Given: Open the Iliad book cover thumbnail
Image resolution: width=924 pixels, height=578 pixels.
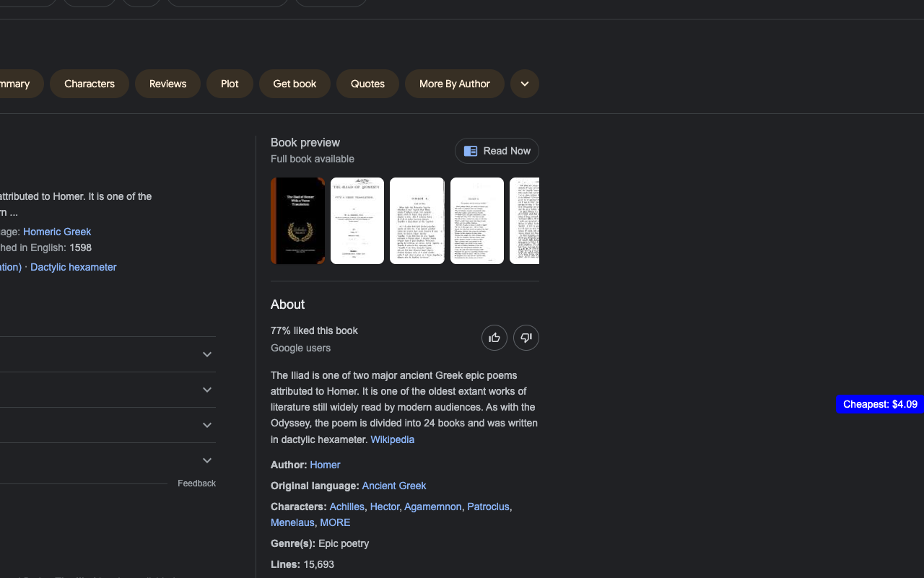Looking at the screenshot, I should tap(298, 221).
